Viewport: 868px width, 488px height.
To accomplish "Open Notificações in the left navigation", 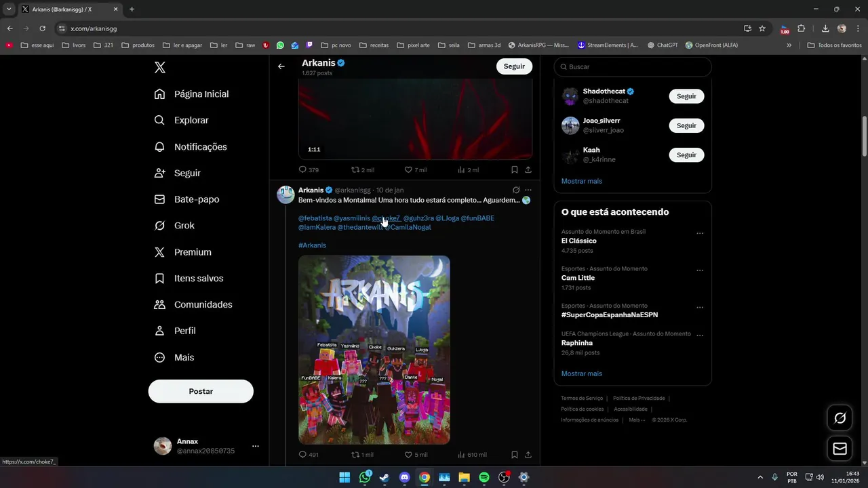I will point(191,146).
